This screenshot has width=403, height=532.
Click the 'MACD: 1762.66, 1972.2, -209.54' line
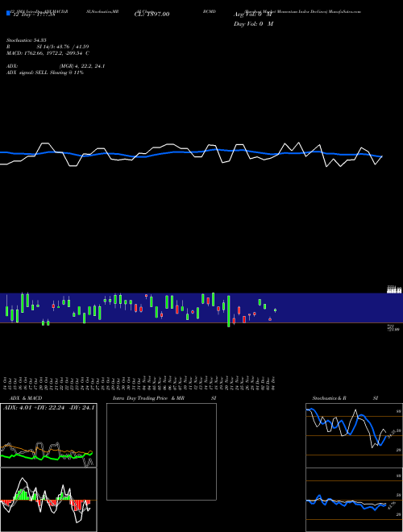coord(46,53)
